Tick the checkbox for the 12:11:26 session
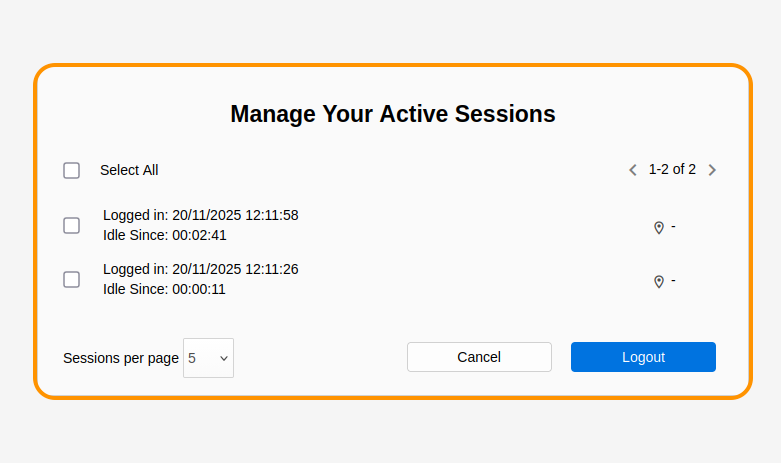Viewport: 781px width, 463px height. coord(72,279)
